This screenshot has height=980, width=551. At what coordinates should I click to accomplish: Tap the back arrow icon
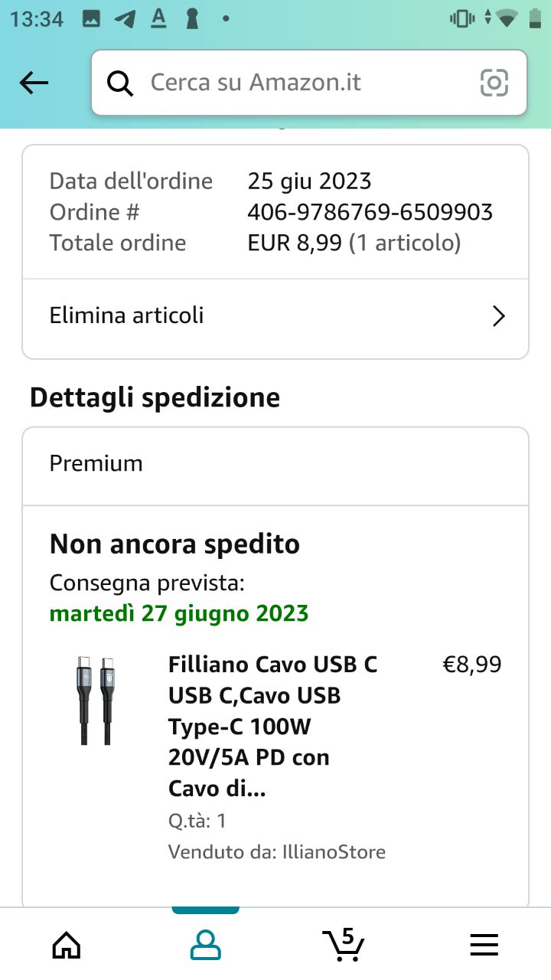pyautogui.click(x=34, y=83)
